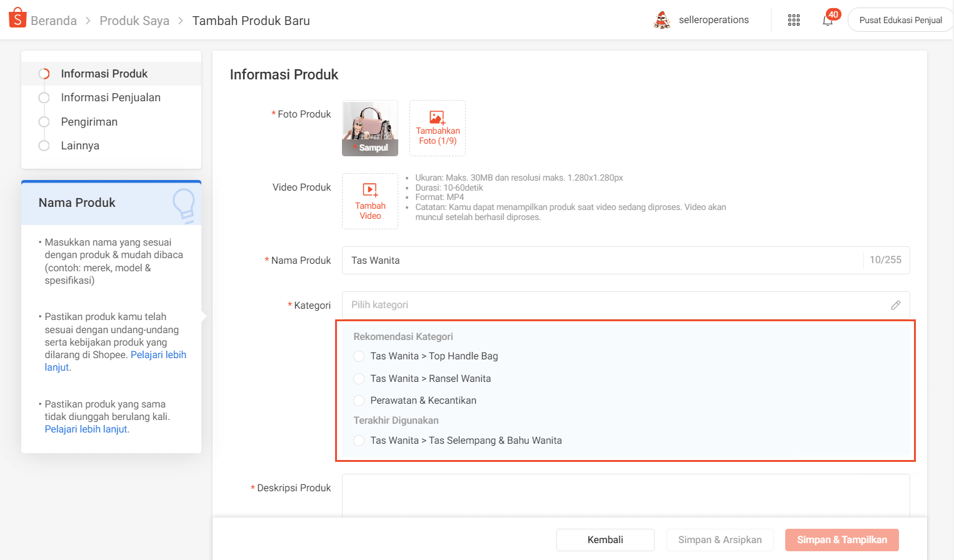Go to Informasi Penjualan section
Screen dimensions: 954x560
pos(111,97)
